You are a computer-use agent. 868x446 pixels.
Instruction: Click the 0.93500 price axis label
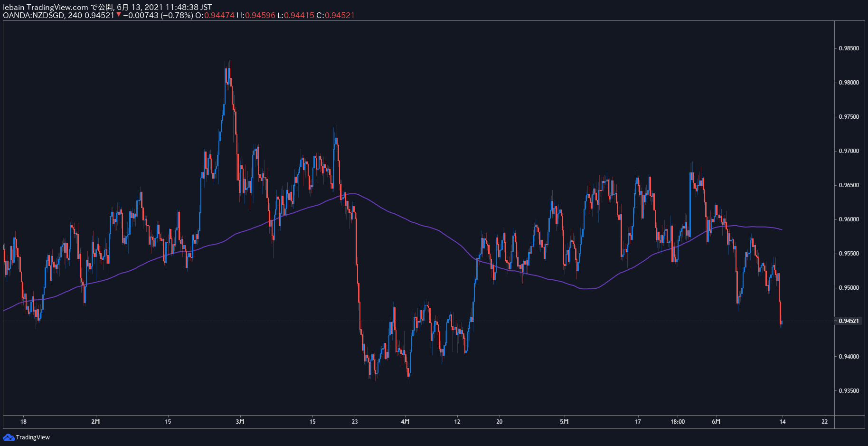coord(849,391)
